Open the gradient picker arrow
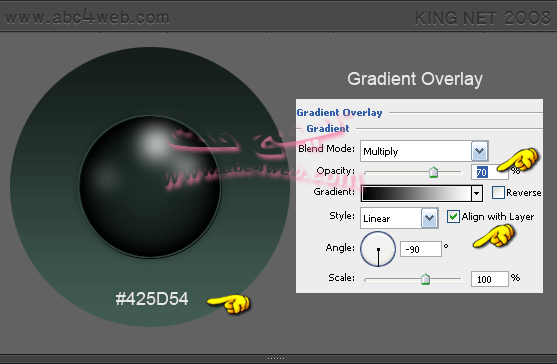The height and width of the screenshot is (364, 557). 476,194
